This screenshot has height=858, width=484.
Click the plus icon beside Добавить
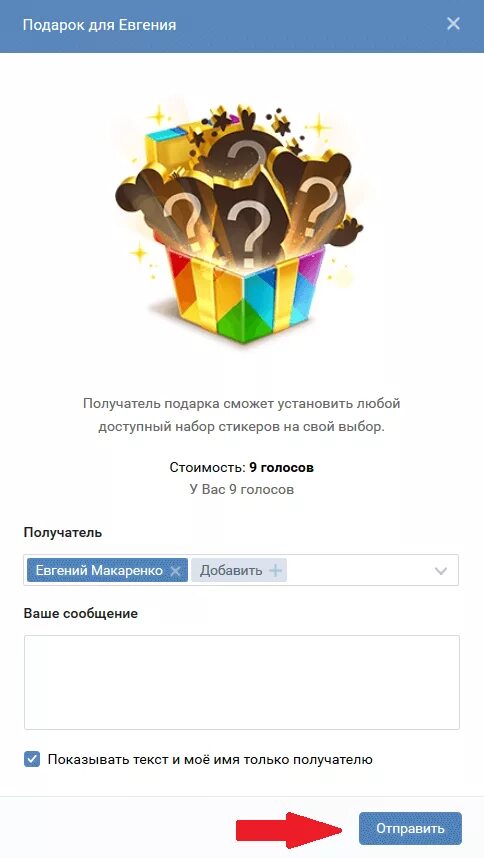pyautogui.click(x=276, y=571)
